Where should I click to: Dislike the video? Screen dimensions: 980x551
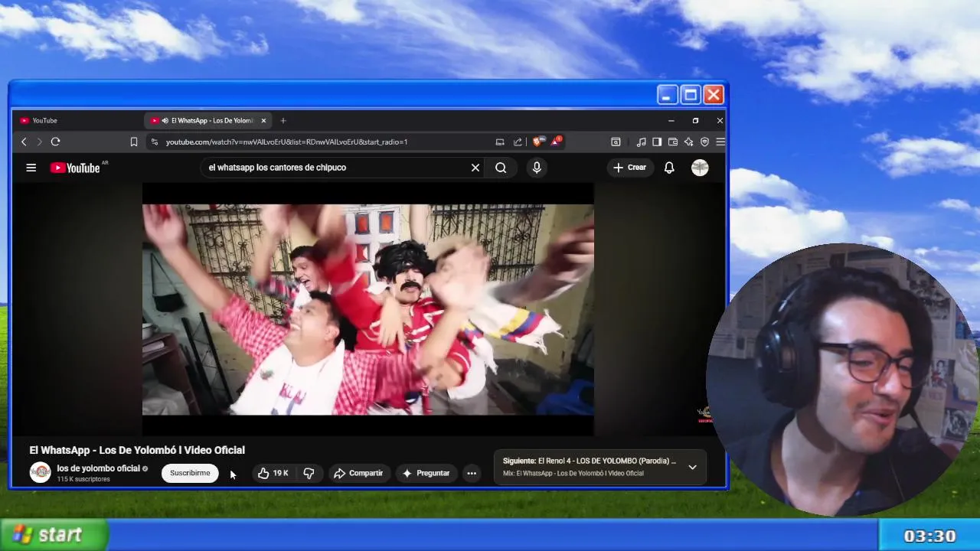[x=309, y=473]
